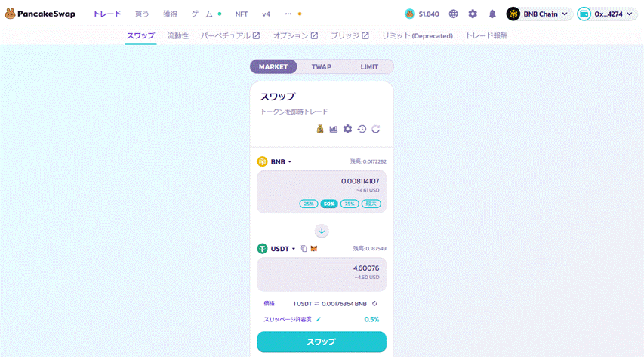Click the money bag icon in swap card
The height and width of the screenshot is (362, 644).
pyautogui.click(x=320, y=129)
